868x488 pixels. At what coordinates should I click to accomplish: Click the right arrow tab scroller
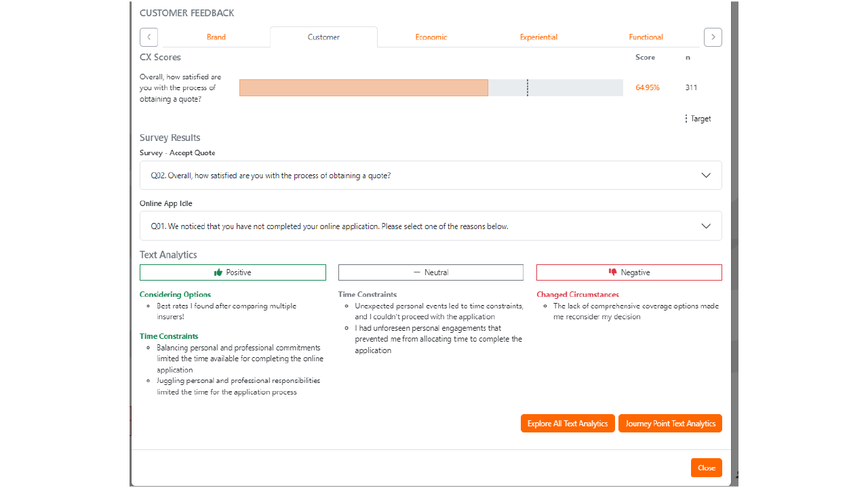[713, 37]
